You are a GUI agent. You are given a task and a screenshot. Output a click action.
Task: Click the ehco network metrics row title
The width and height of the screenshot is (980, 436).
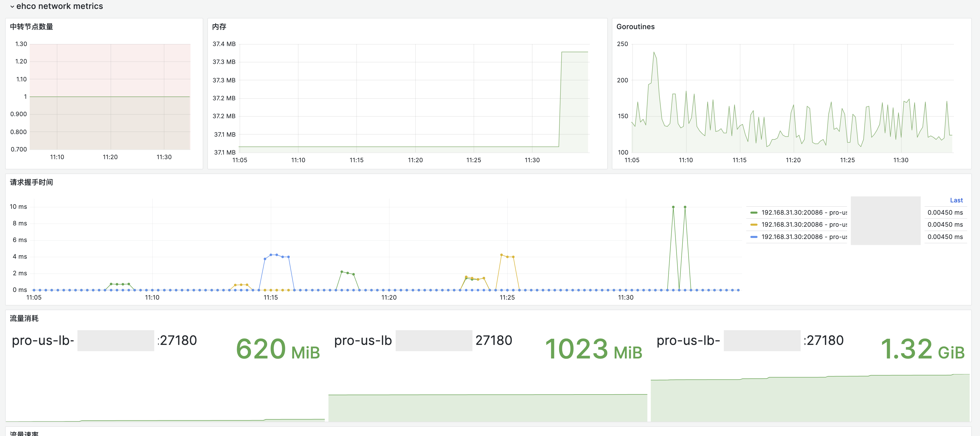pyautogui.click(x=59, y=6)
